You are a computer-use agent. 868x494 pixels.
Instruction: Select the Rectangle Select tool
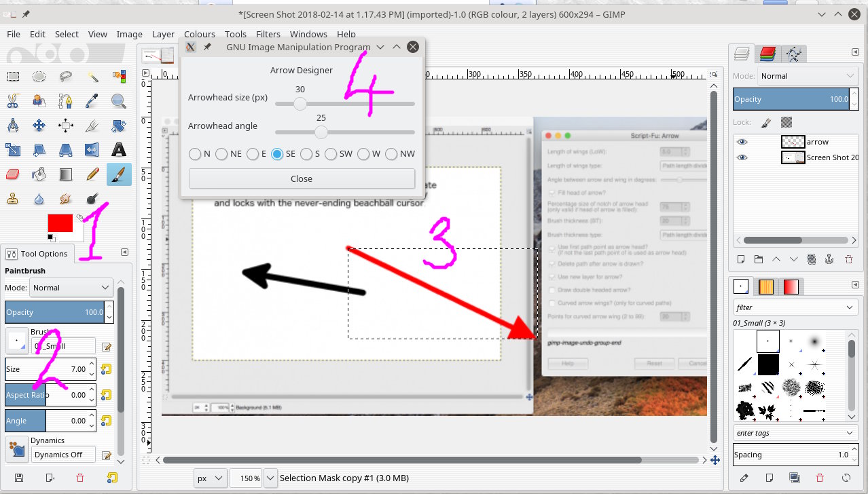coord(13,76)
